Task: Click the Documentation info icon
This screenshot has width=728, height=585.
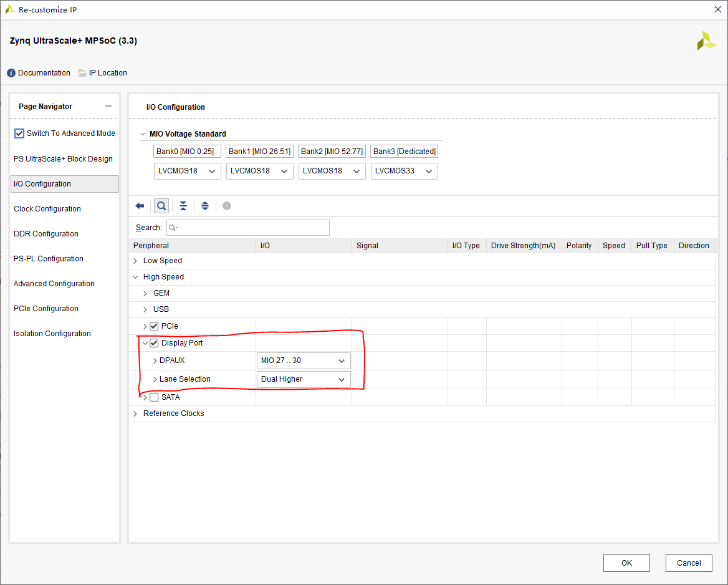Action: click(x=11, y=73)
